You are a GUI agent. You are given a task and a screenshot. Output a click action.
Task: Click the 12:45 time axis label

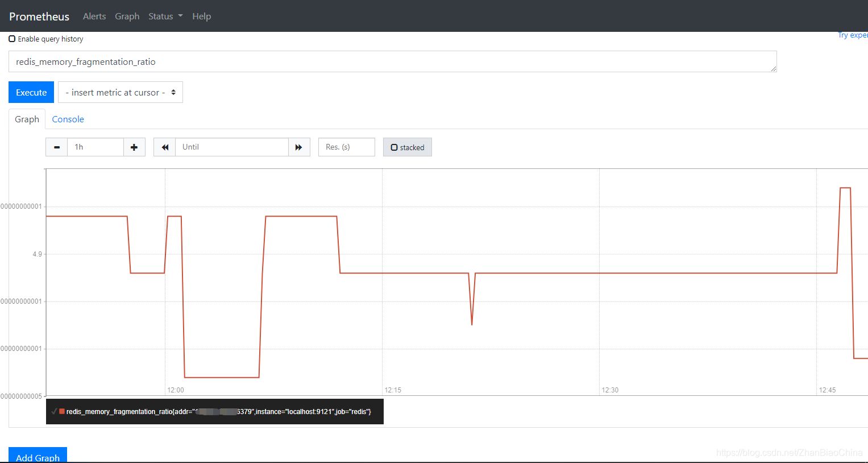[x=827, y=390]
